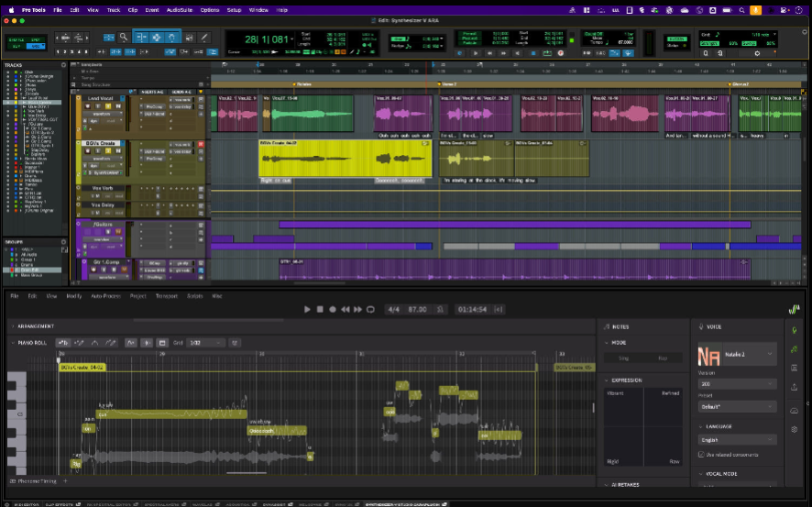Select the Grabber hand tool

172,38
